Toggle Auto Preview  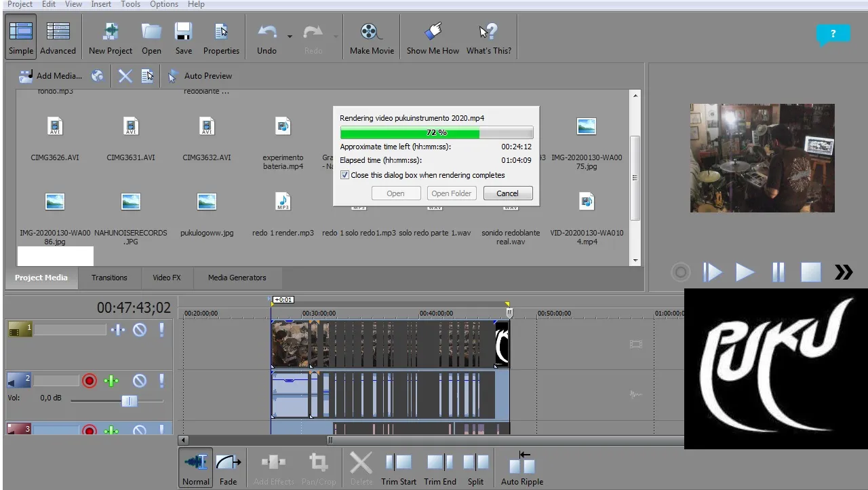pos(200,76)
